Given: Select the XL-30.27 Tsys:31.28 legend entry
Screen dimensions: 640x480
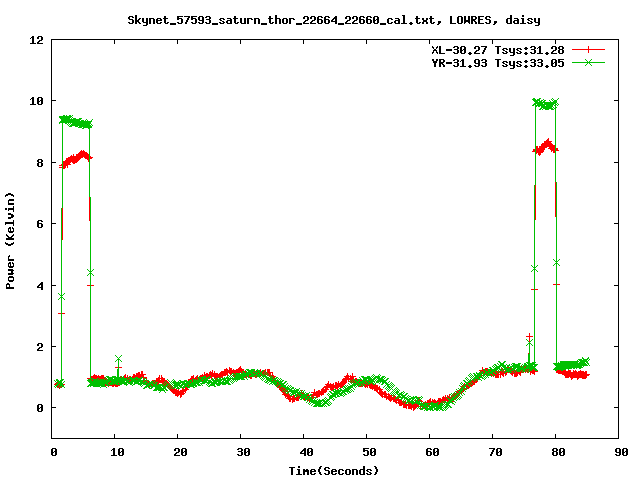Looking at the screenshot, I should pos(498,50).
